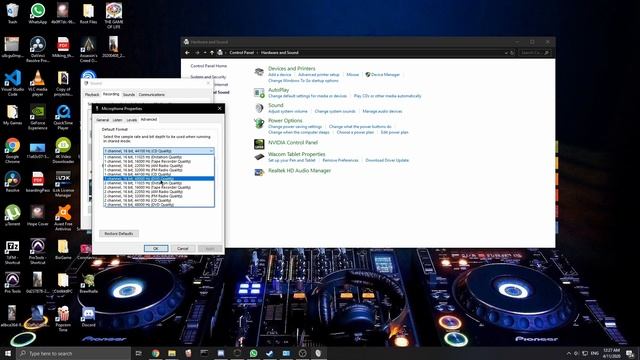This screenshot has width=640, height=360.
Task: Collapse the Default Format combo box arrow
Action: pyautogui.click(x=211, y=151)
